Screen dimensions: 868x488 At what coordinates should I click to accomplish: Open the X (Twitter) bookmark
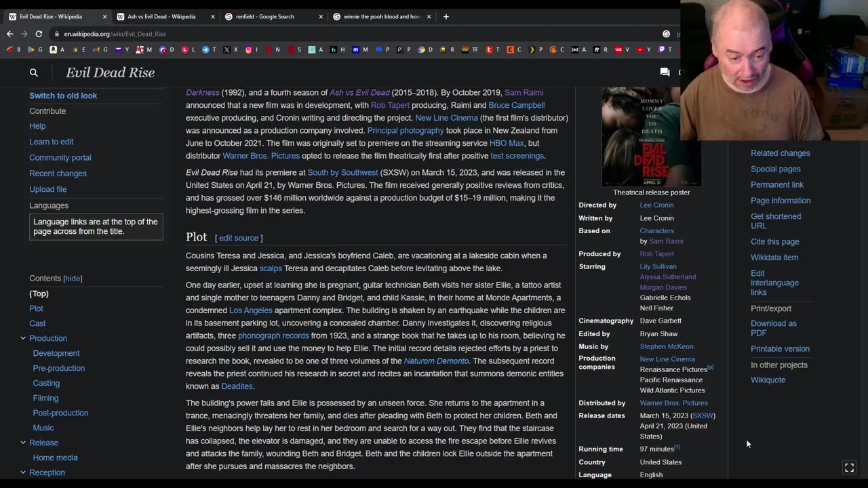(x=226, y=49)
